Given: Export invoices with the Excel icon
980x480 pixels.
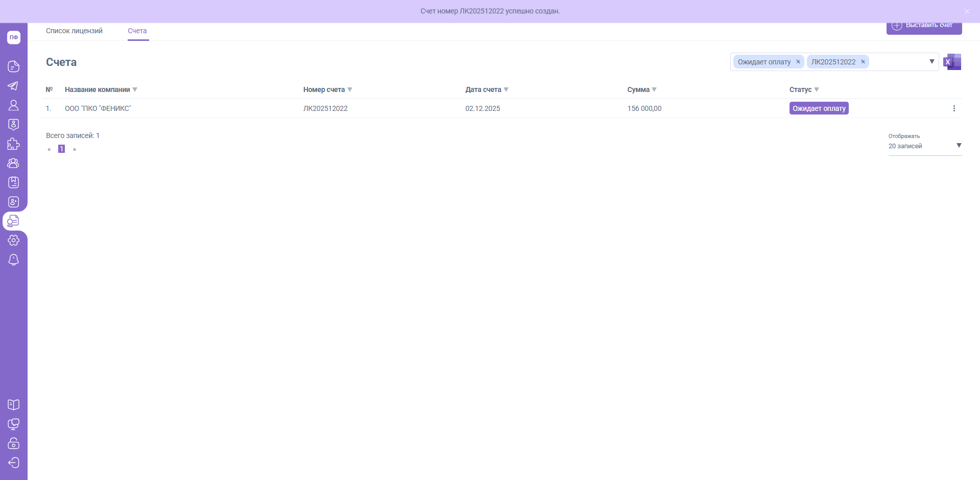Looking at the screenshot, I should pyautogui.click(x=952, y=62).
